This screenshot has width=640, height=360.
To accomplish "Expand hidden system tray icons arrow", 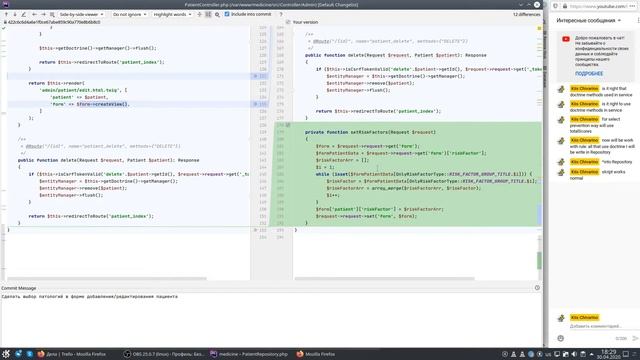I will (591, 354).
